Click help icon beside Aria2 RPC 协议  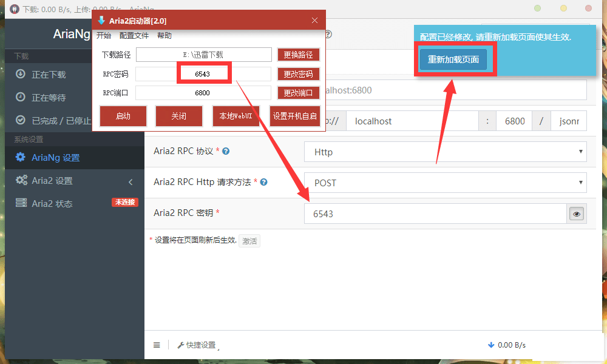(x=226, y=151)
